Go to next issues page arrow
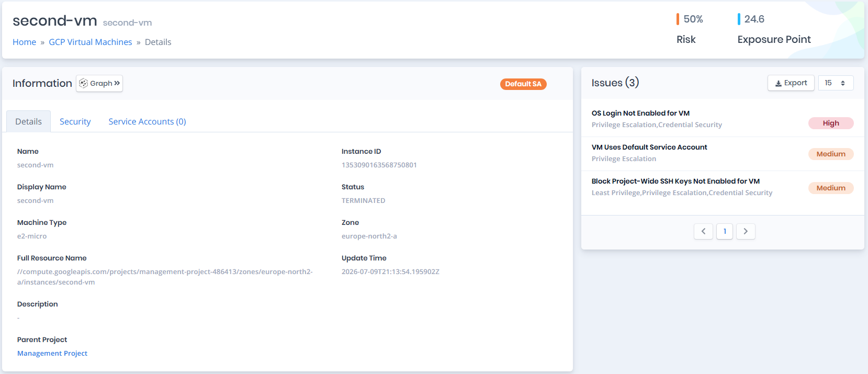Image resolution: width=868 pixels, height=374 pixels. coord(746,231)
